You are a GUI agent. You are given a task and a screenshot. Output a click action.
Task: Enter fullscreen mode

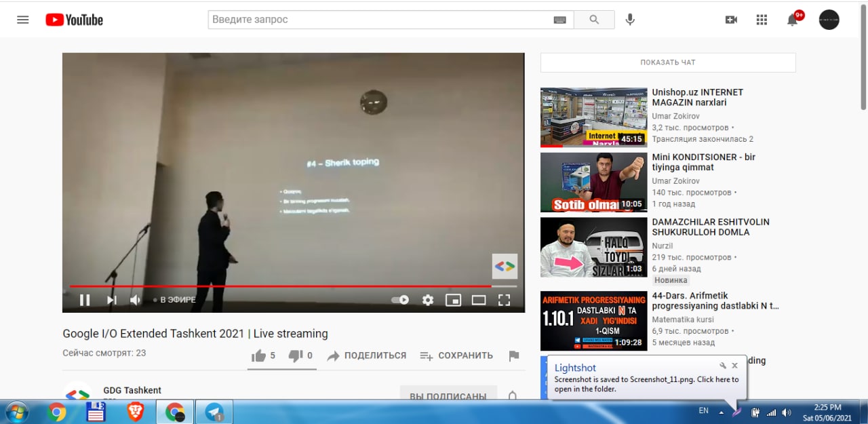(504, 300)
